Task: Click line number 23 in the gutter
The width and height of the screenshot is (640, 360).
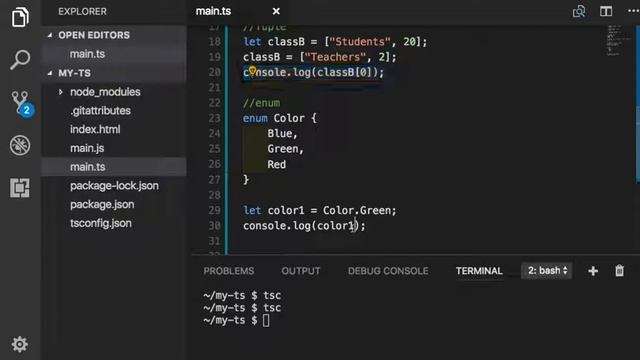Action: click(215, 118)
